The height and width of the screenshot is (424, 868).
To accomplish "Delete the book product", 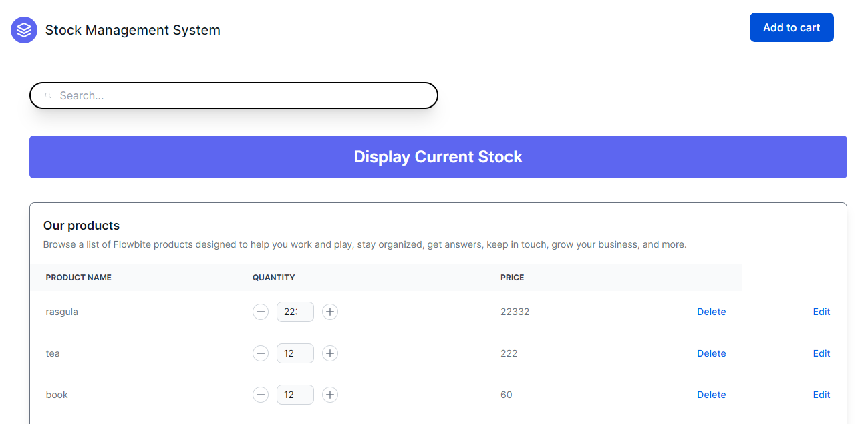I will (x=711, y=395).
